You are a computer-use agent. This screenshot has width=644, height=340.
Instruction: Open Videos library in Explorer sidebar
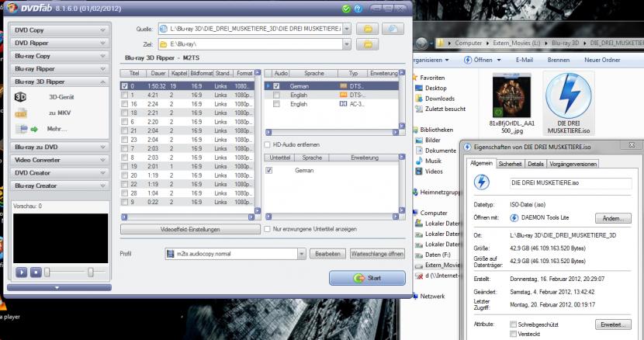point(434,172)
